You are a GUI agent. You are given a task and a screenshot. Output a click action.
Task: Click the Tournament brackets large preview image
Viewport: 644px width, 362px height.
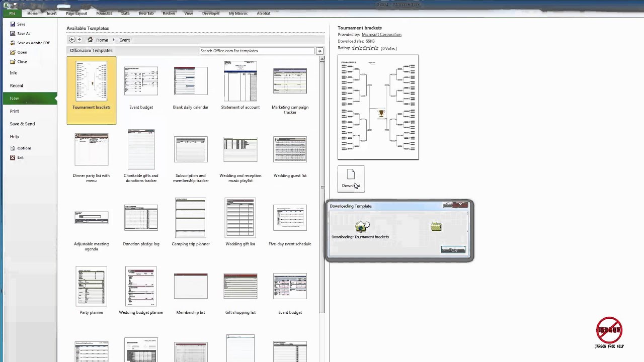378,107
